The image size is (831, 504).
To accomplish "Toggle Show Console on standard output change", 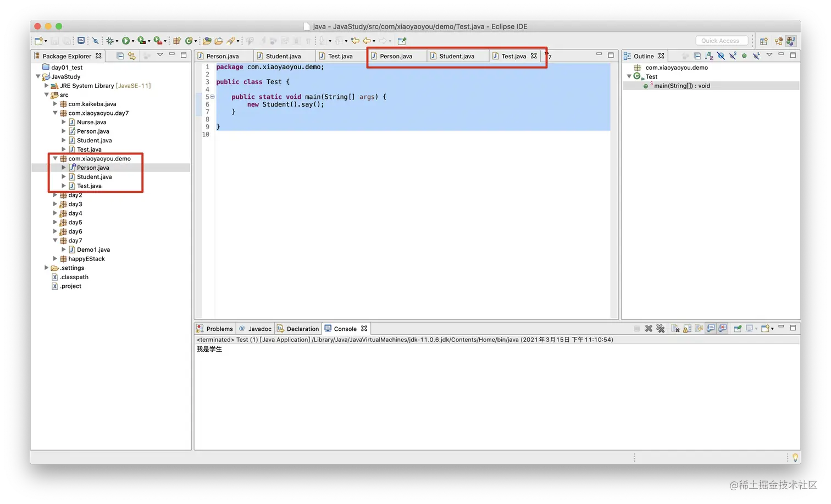I will click(x=711, y=329).
